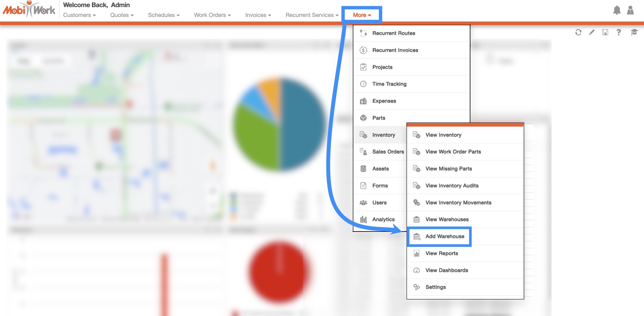Open the Recurrent Services dropdown
The width and height of the screenshot is (644, 316).
click(x=312, y=15)
